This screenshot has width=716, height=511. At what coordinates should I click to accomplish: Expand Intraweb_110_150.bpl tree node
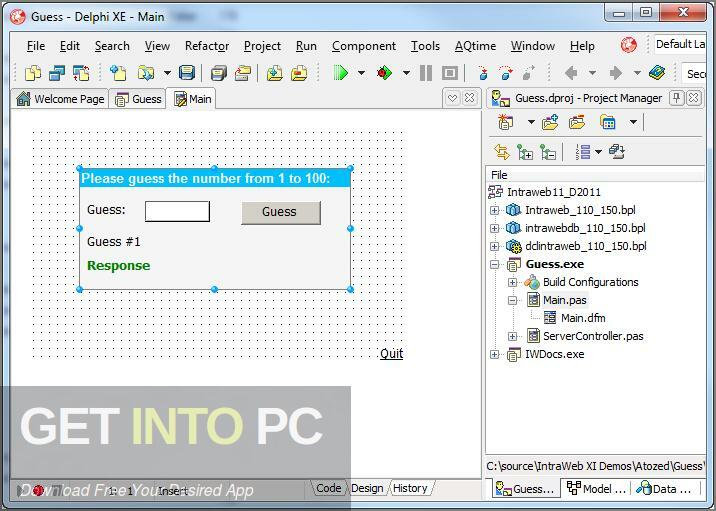(x=495, y=210)
